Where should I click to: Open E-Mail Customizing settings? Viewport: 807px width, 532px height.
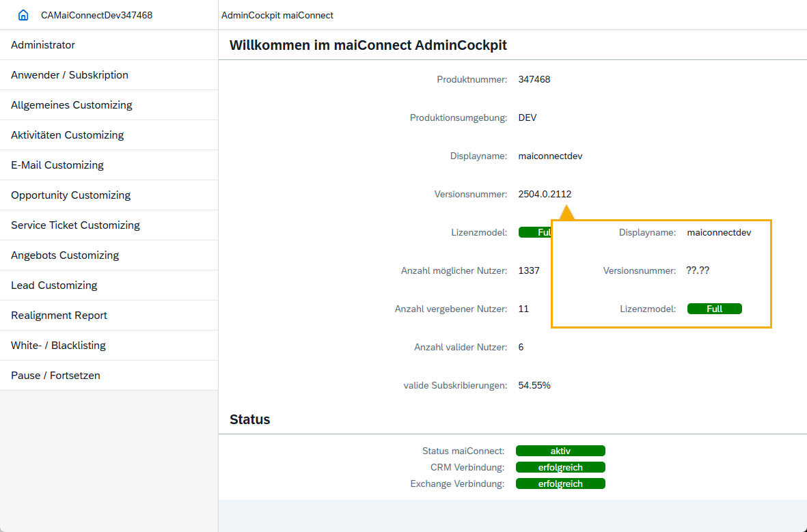click(x=57, y=165)
